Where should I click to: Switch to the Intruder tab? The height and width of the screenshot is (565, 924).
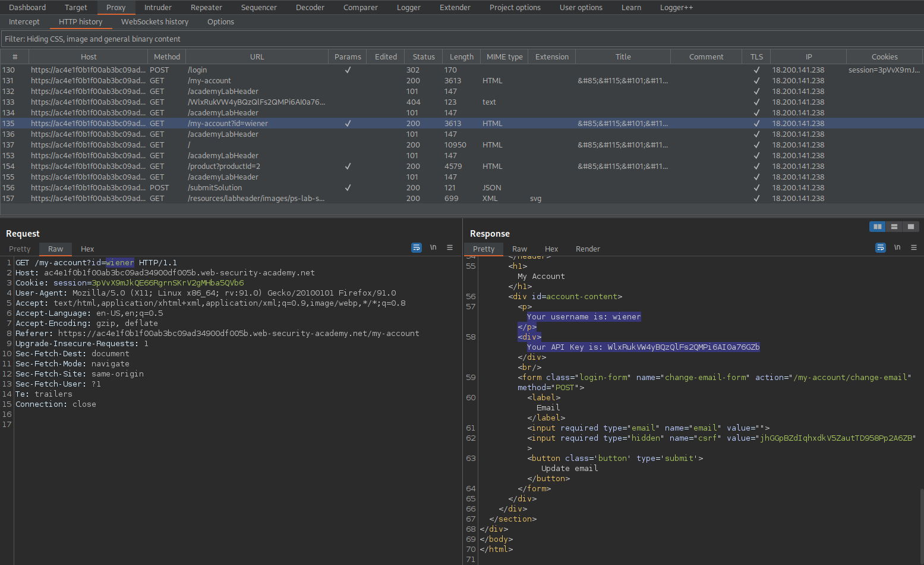[158, 8]
